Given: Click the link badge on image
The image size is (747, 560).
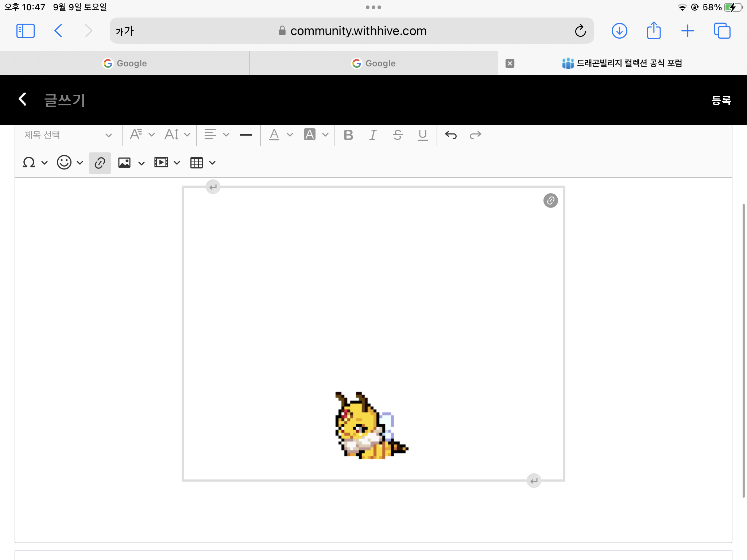Looking at the screenshot, I should (x=550, y=201).
